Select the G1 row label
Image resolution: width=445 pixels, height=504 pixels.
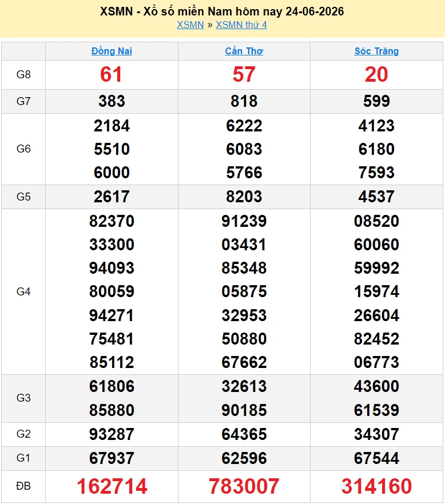[x=23, y=458]
